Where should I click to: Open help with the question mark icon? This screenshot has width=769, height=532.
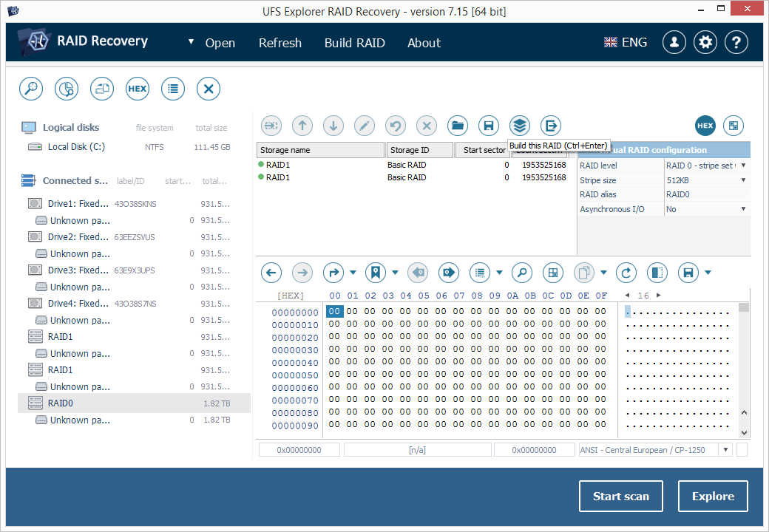click(x=736, y=43)
